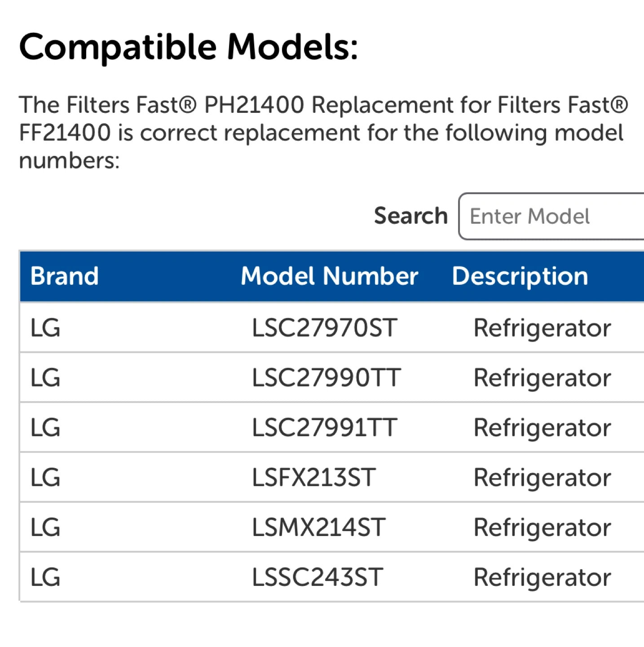
Task: Select model number LSMX214ST
Action: (318, 527)
